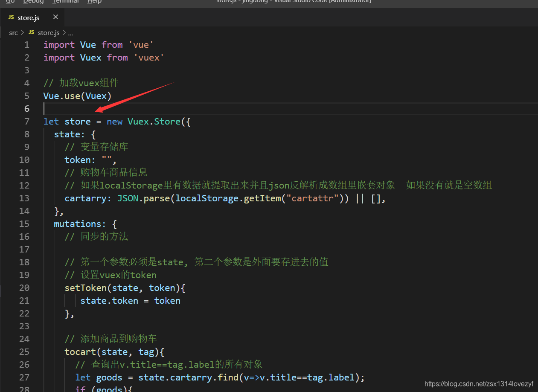Click 'state.token = token' on line 21
538x392 pixels.
pos(130,301)
